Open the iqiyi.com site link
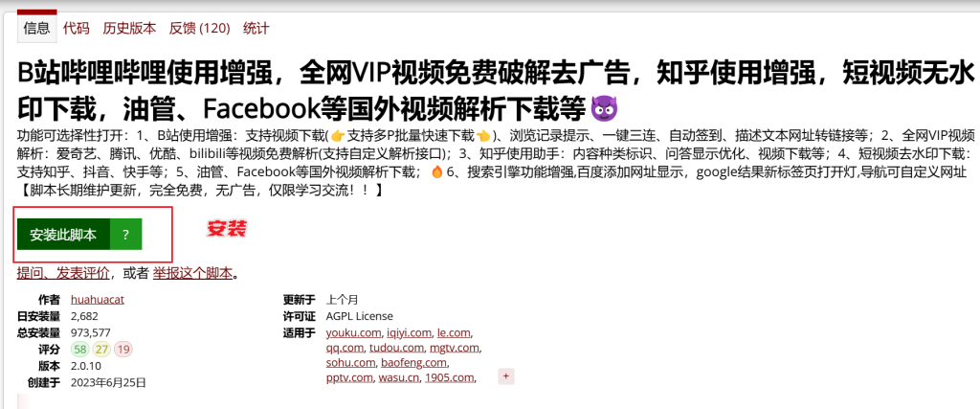The height and width of the screenshot is (409, 980). point(410,332)
